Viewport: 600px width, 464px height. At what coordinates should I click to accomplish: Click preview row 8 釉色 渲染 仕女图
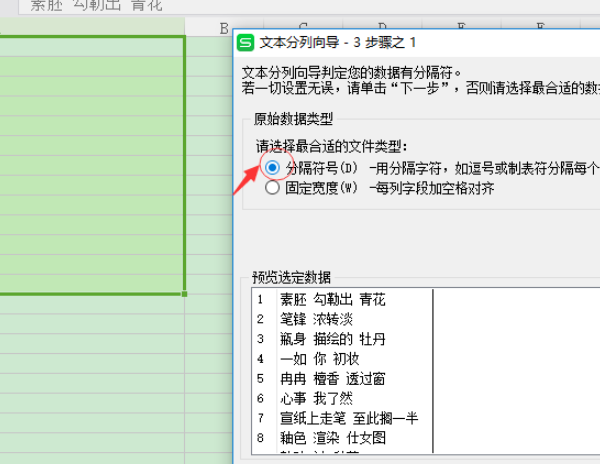[333, 438]
